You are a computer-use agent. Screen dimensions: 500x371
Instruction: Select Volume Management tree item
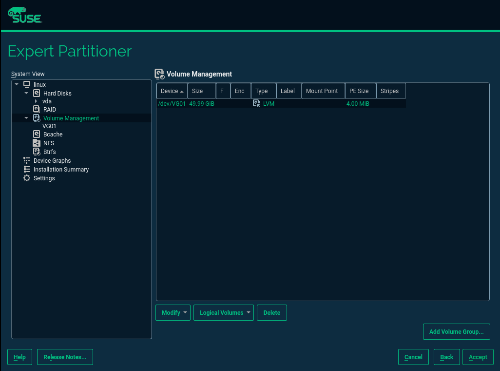tap(71, 118)
